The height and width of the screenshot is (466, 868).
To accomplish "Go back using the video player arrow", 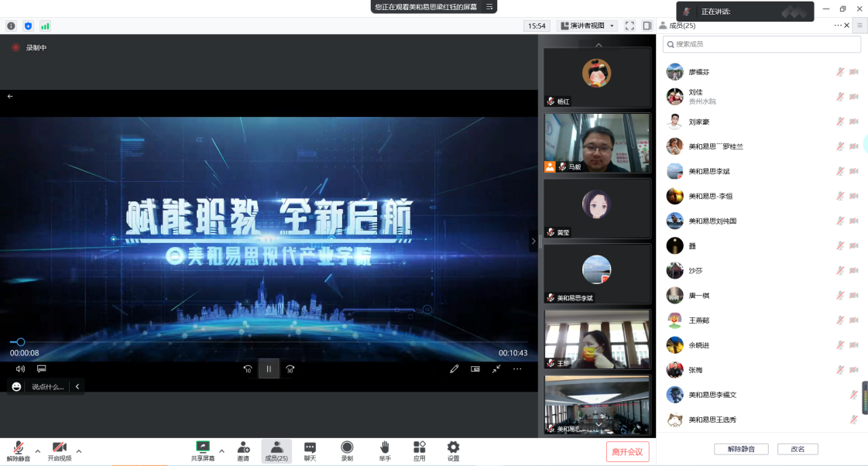I will pos(10,96).
